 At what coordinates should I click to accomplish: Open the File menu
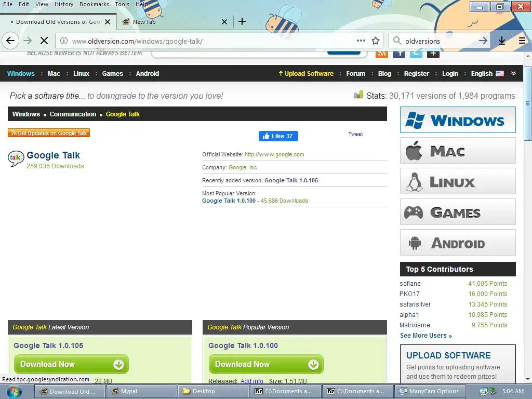click(x=7, y=4)
